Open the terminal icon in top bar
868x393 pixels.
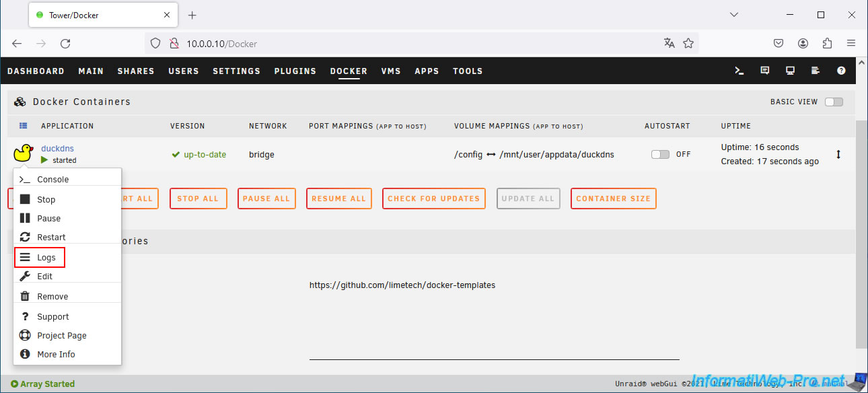[739, 71]
